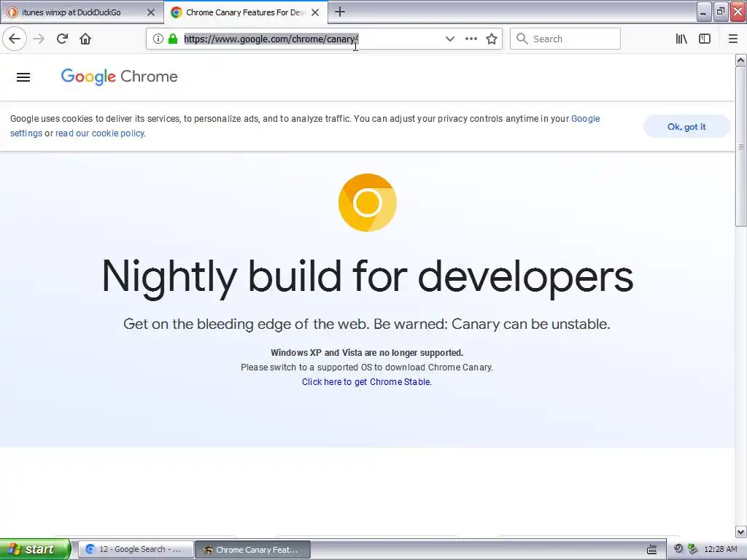Screen dimensions: 747x560
Task: Restore down the browser window
Action: click(x=721, y=12)
